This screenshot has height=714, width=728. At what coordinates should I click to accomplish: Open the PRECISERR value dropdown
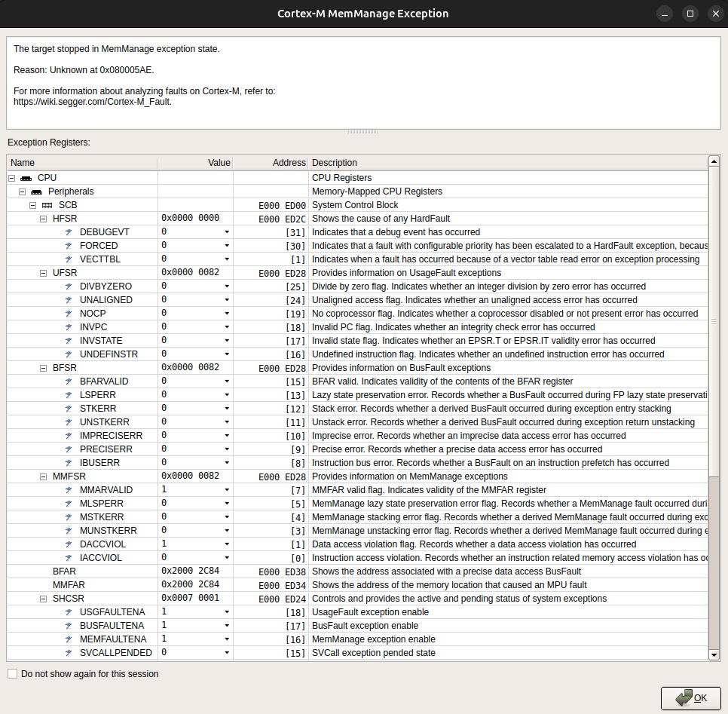[227, 449]
